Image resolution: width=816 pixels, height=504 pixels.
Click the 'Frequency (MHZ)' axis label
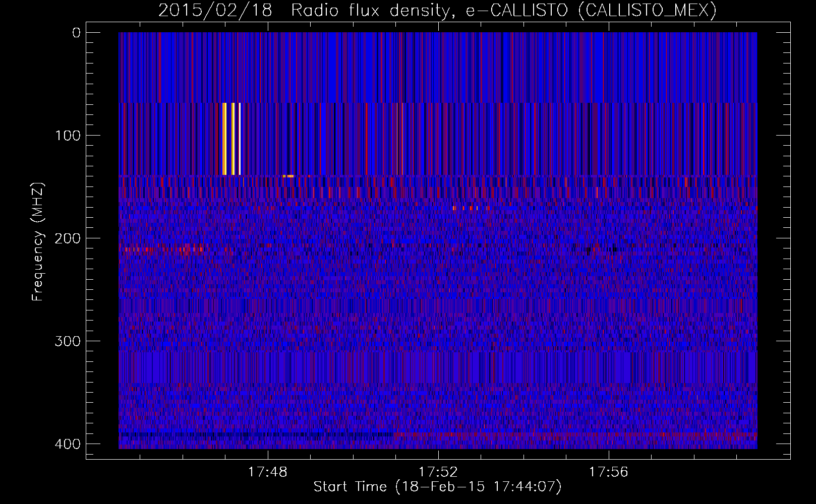pyautogui.click(x=38, y=241)
